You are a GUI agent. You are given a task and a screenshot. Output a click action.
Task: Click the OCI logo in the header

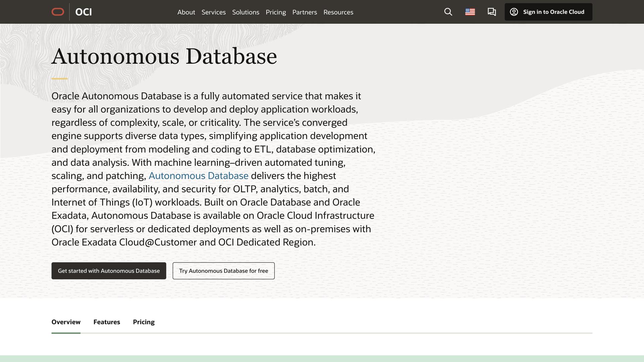coord(83,12)
